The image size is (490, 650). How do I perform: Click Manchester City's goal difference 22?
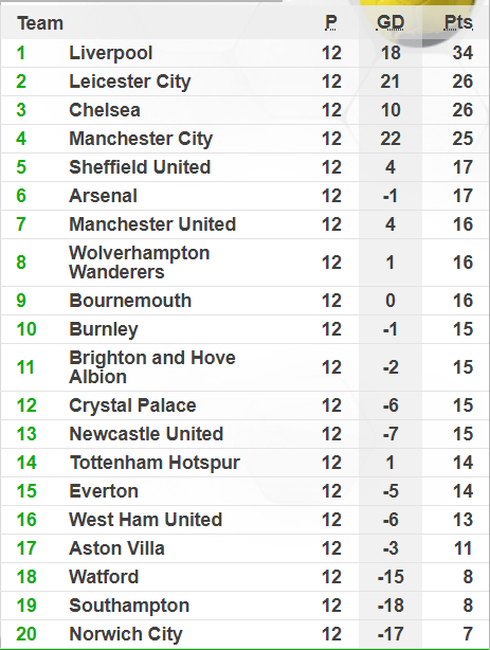click(x=390, y=139)
